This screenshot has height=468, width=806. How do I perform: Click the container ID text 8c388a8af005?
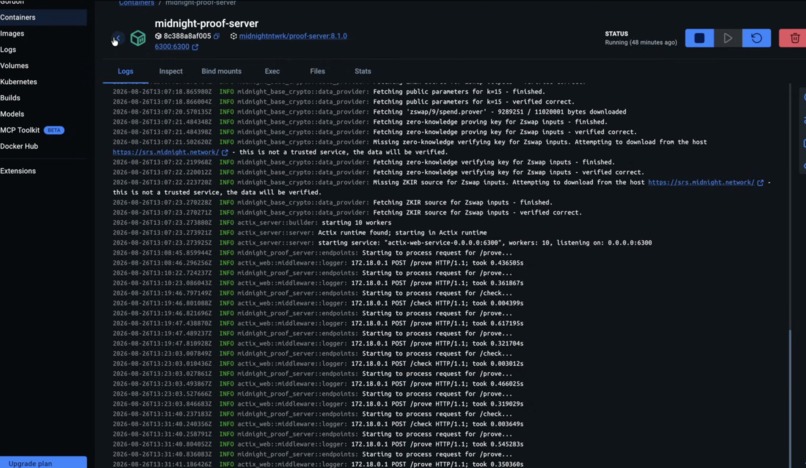[x=187, y=36]
